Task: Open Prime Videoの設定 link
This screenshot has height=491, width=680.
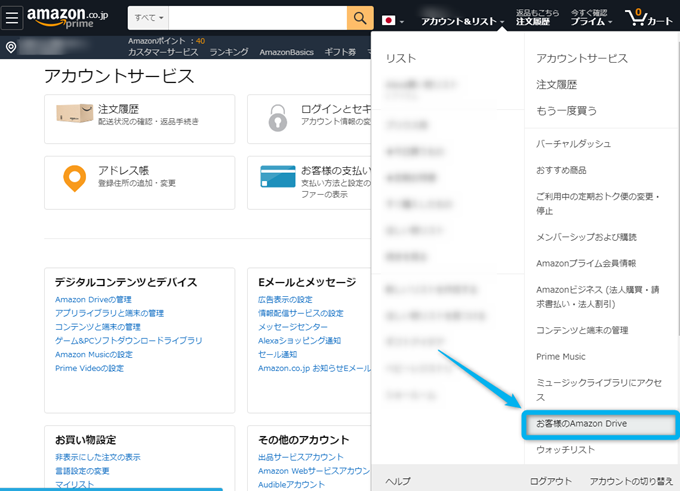Action: (x=89, y=368)
